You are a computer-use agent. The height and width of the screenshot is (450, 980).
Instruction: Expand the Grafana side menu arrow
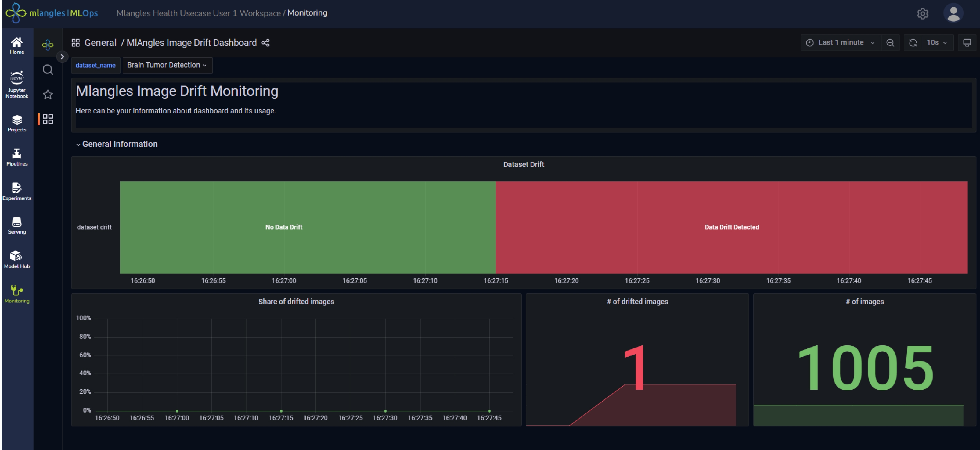pyautogui.click(x=62, y=57)
